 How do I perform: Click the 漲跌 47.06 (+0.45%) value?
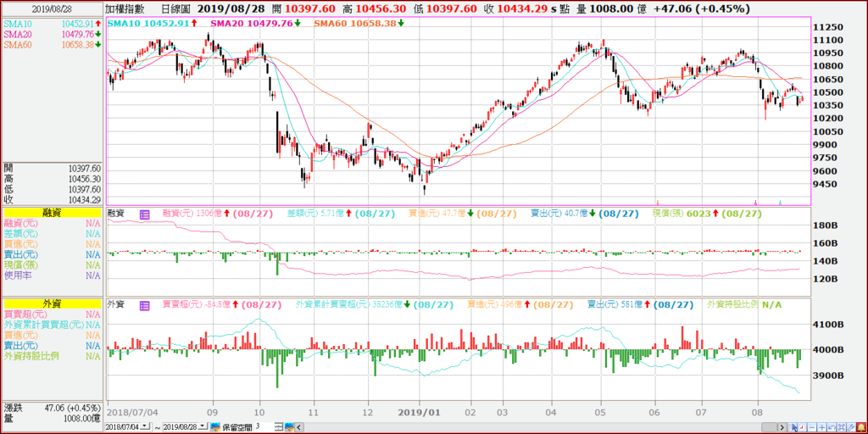point(72,408)
